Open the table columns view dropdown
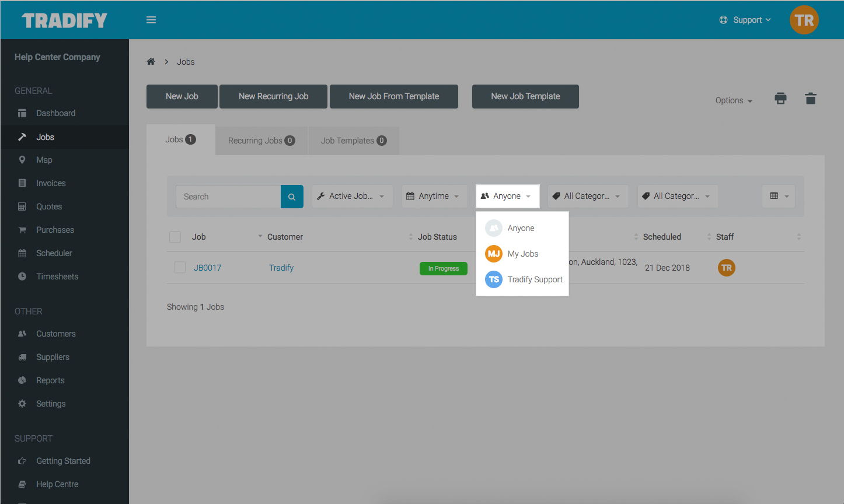This screenshot has width=844, height=504. [779, 197]
